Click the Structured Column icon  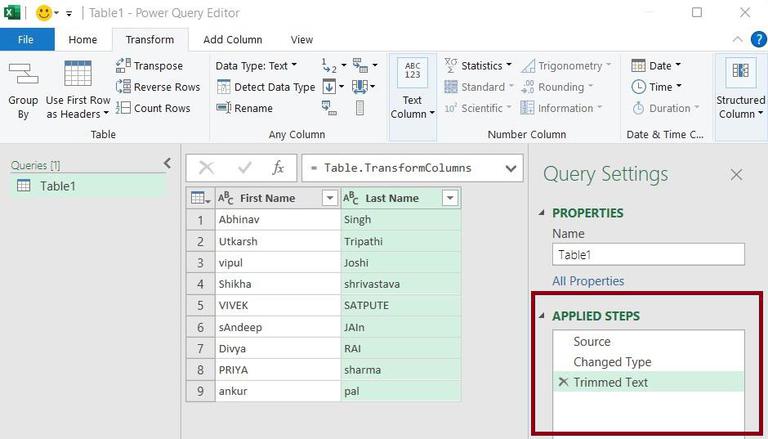[x=740, y=71]
